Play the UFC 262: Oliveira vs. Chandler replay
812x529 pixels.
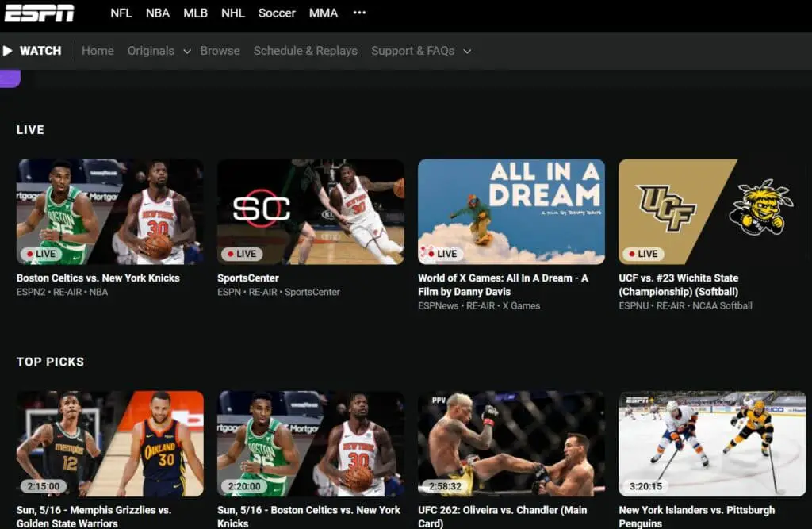[511, 443]
